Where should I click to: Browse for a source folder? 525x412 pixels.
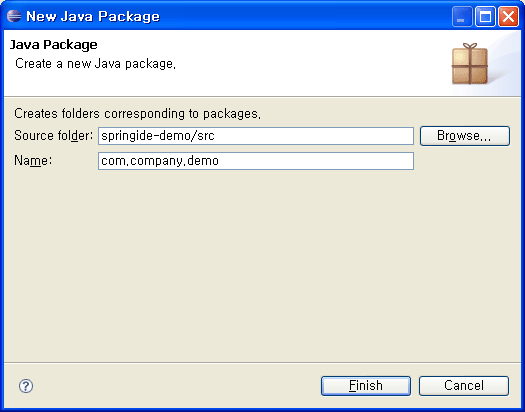(x=465, y=136)
